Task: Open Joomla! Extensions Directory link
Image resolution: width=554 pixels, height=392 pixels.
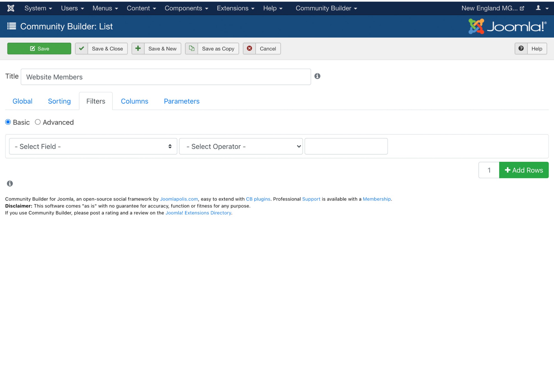Action: coord(198,213)
